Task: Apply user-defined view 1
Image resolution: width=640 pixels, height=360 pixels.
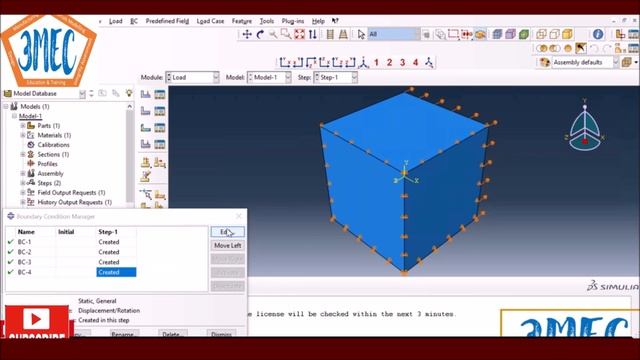Action: (376, 62)
